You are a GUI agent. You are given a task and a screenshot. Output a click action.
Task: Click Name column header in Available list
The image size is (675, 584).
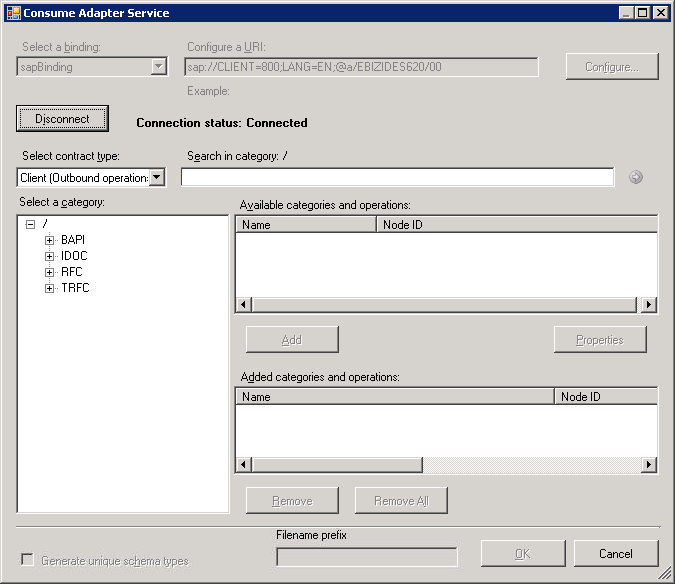(306, 225)
